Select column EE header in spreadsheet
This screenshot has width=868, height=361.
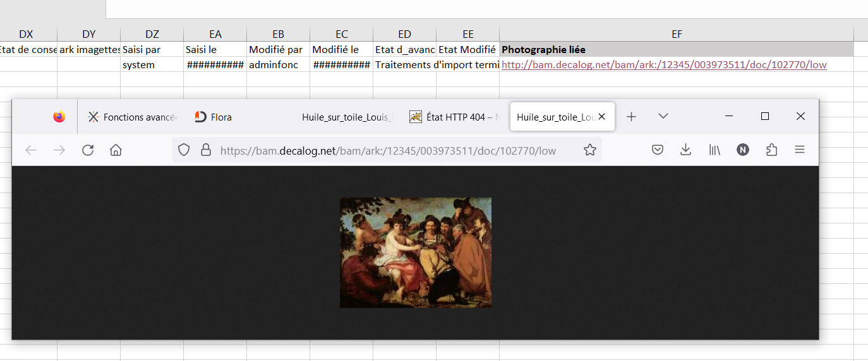point(468,34)
